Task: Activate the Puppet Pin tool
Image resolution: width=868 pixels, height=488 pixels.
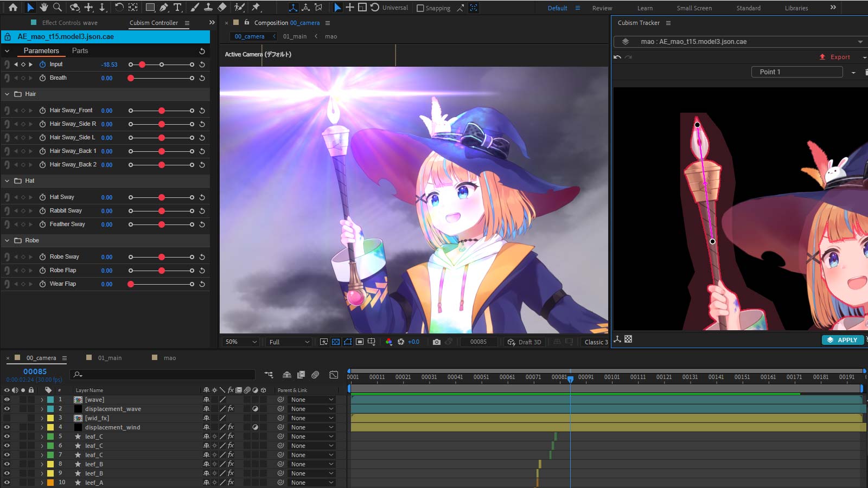Action: [255, 8]
